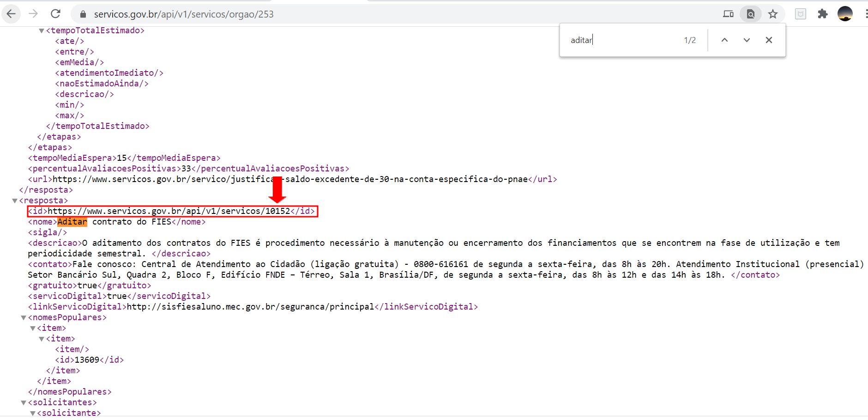The width and height of the screenshot is (868, 420).
Task: Click the address bar URL text
Action: 184,14
